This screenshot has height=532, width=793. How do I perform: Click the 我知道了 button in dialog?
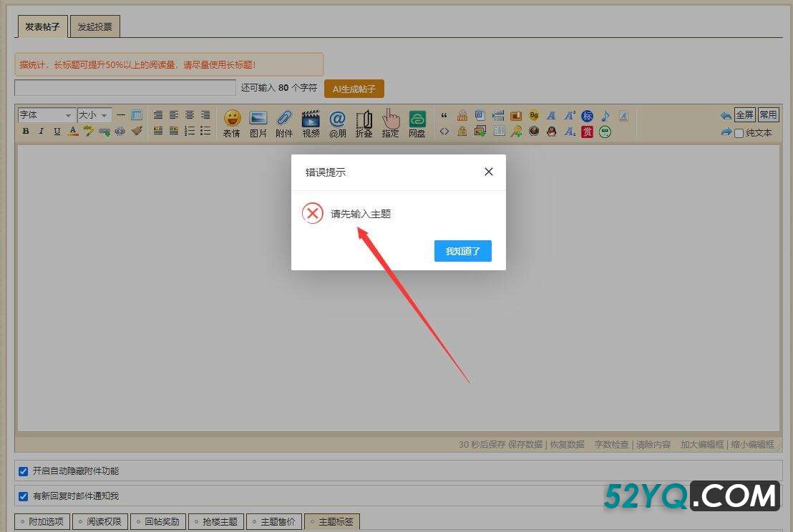[462, 251]
